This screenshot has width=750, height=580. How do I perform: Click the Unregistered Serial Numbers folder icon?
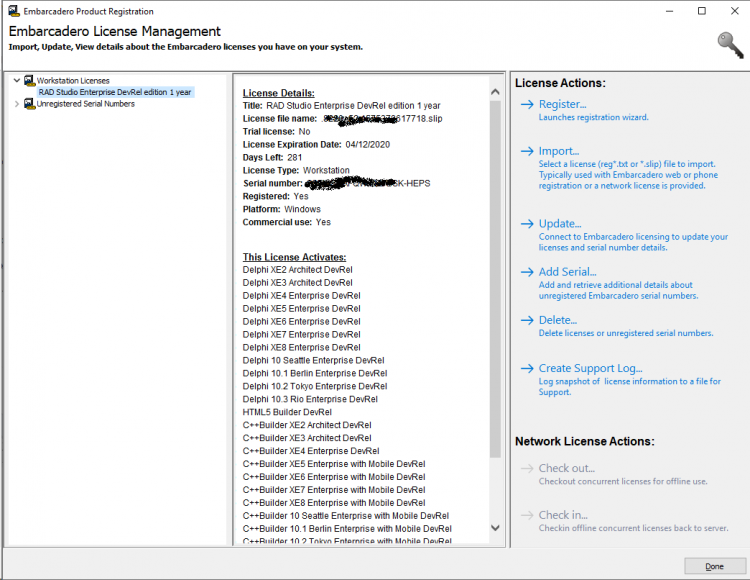point(30,104)
